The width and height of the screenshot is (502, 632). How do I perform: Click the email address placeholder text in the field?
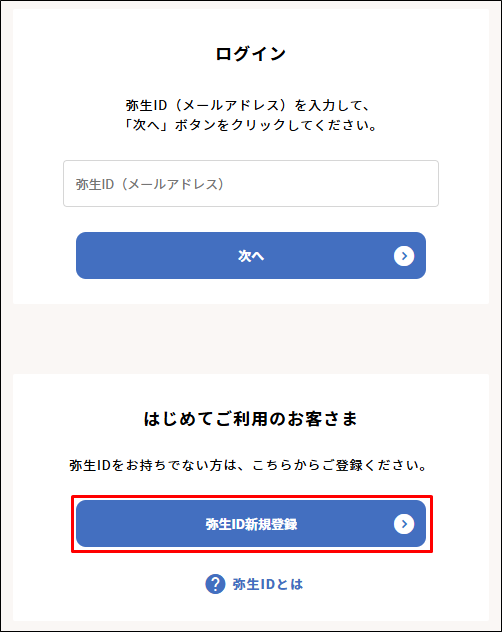150,184
